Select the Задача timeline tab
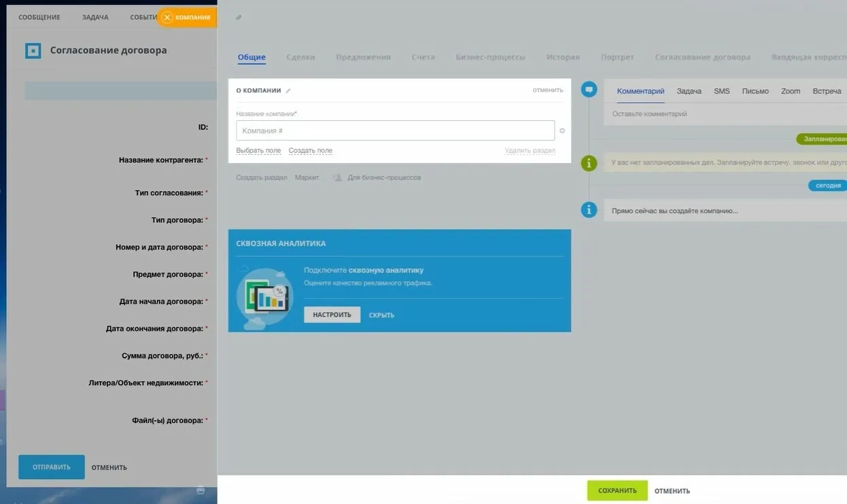This screenshot has height=504, width=847. pyautogui.click(x=689, y=91)
